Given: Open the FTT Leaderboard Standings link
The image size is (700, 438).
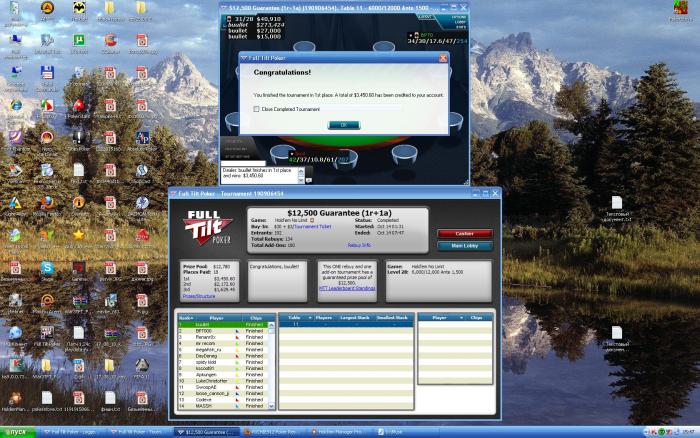Looking at the screenshot, I should tap(347, 288).
